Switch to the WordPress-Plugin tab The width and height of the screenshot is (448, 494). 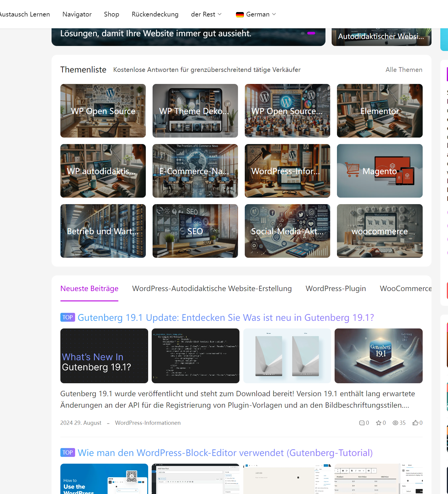click(x=335, y=288)
